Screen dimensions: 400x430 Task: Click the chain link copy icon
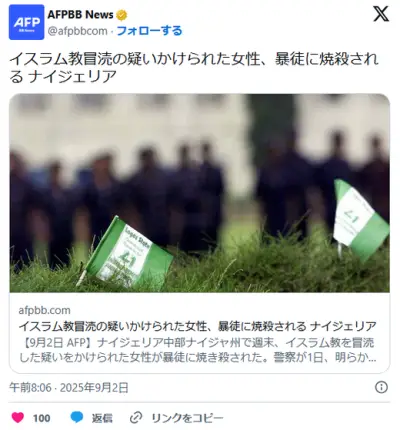(x=136, y=418)
